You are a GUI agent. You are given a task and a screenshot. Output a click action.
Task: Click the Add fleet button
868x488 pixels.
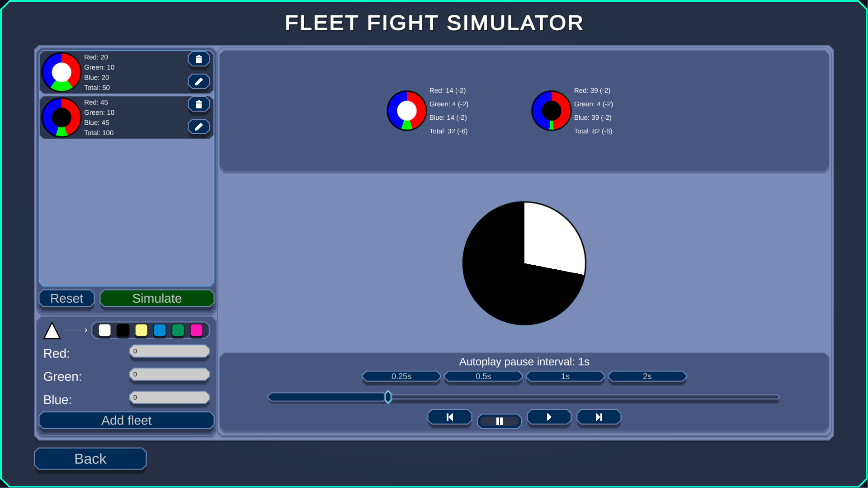click(127, 420)
